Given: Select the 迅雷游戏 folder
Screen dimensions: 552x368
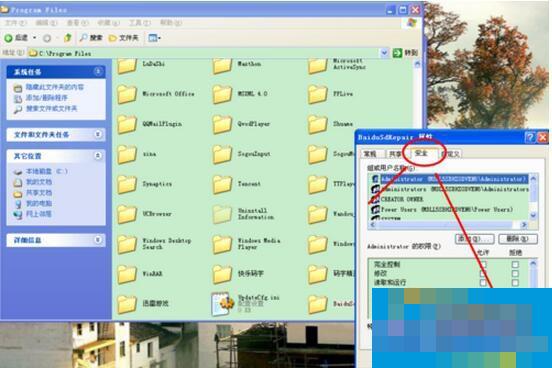Looking at the screenshot, I should click(x=143, y=304).
